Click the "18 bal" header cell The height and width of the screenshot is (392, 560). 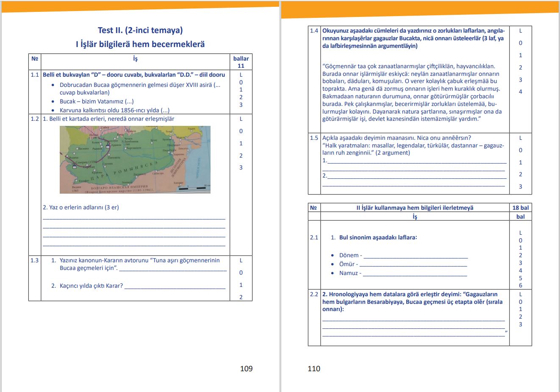(x=521, y=208)
